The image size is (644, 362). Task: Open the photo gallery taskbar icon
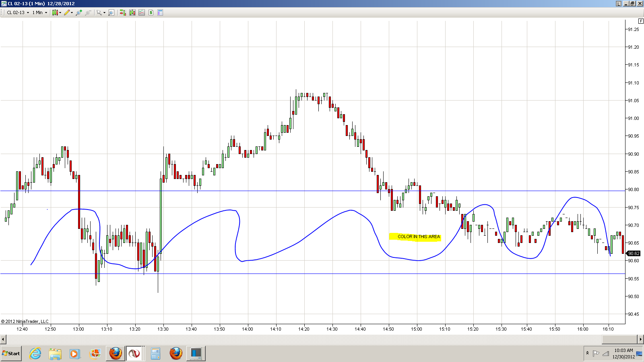click(x=95, y=354)
